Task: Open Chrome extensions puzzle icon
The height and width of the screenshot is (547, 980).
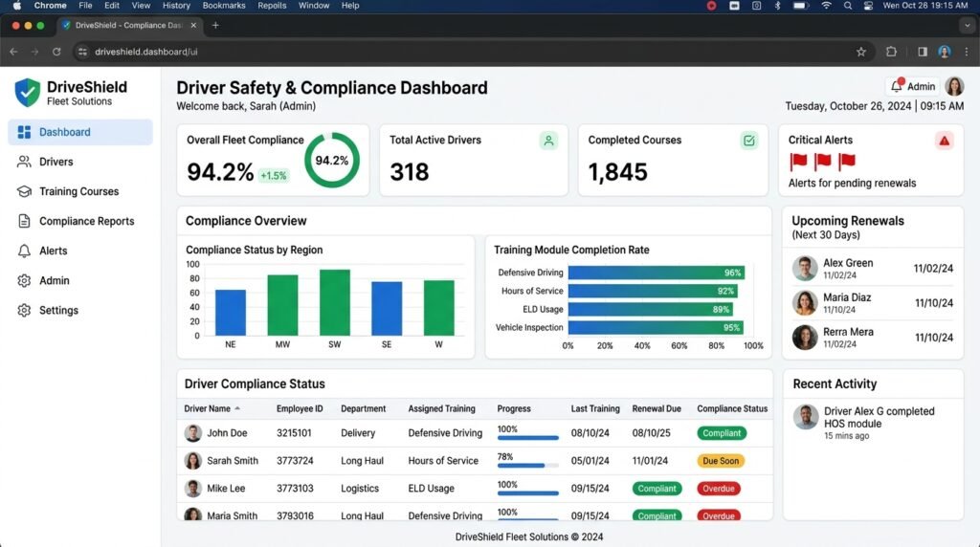Action: (x=891, y=52)
